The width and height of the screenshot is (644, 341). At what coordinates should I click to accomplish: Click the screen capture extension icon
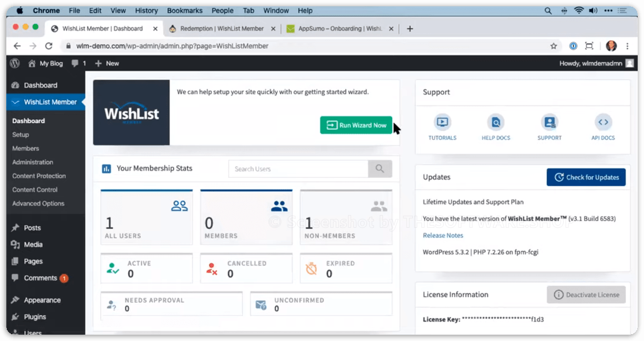(x=589, y=46)
